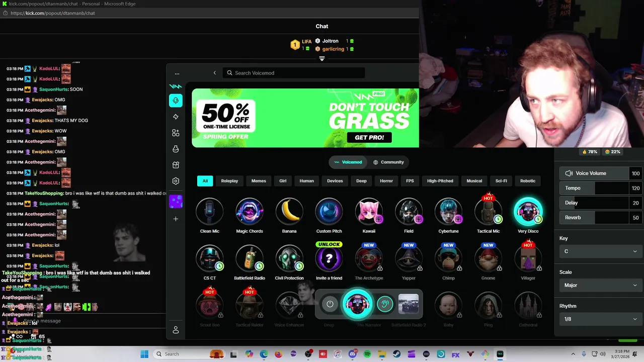Filter voices by FPS category
644x362 pixels.
[x=410, y=181]
